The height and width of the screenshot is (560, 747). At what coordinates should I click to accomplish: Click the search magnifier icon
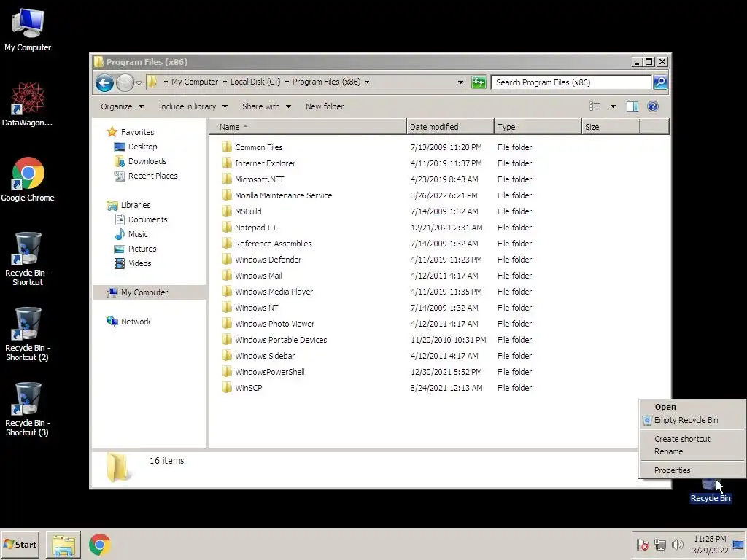[x=660, y=82]
